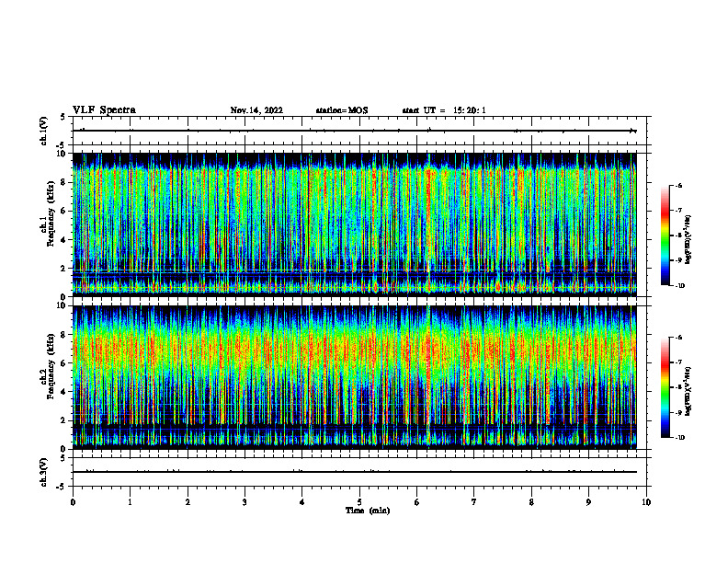The image size is (728, 563).
Task: Click the "ch.1(V)" waveform axis label
Action: 44,131
